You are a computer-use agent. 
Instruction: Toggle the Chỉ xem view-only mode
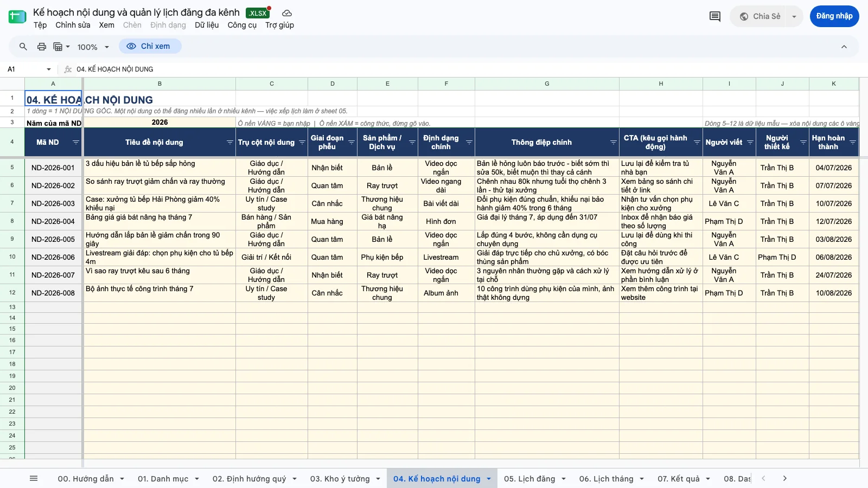[150, 46]
